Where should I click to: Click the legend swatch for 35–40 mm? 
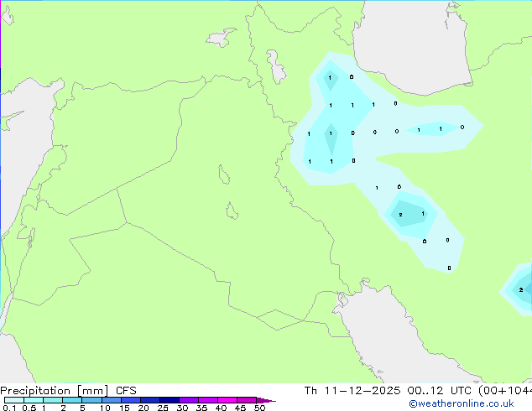pyautogui.click(x=208, y=400)
